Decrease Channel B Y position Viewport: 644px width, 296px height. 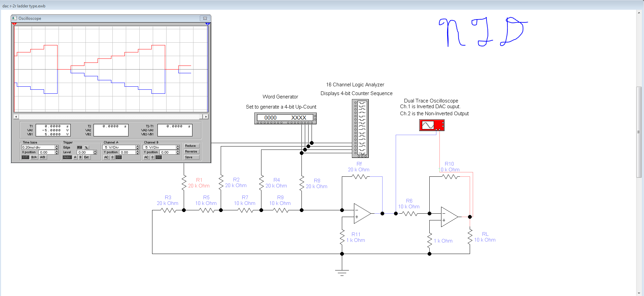tap(178, 154)
